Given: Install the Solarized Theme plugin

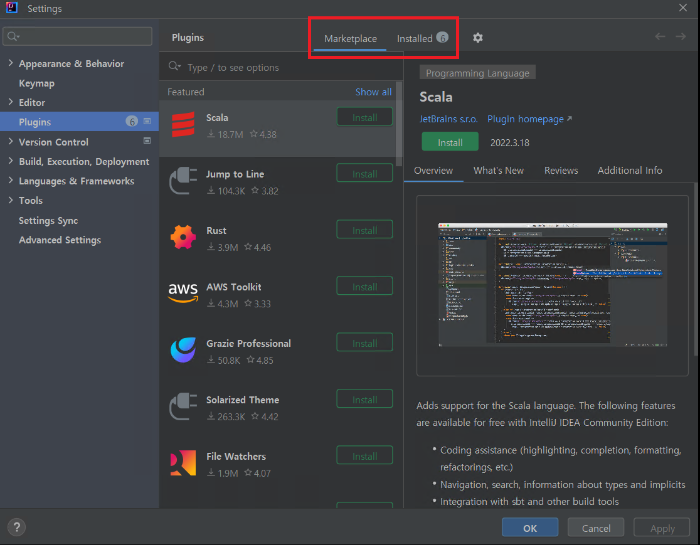Looking at the screenshot, I should (x=365, y=399).
